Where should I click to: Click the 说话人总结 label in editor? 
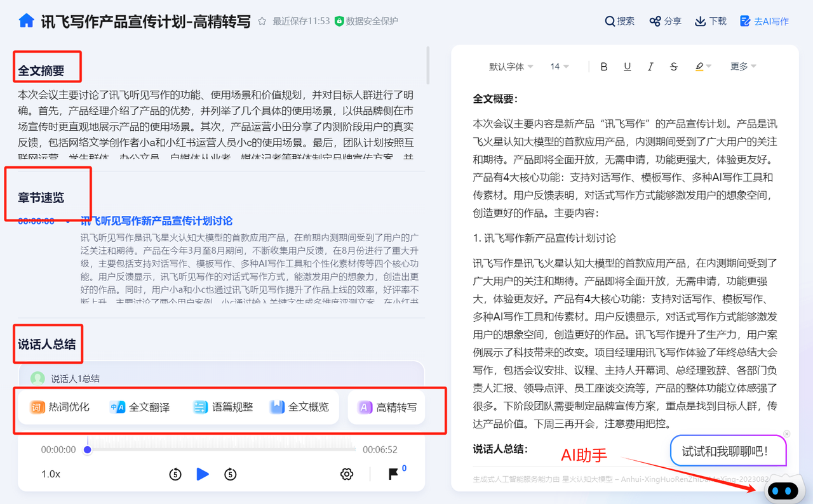[x=501, y=449]
